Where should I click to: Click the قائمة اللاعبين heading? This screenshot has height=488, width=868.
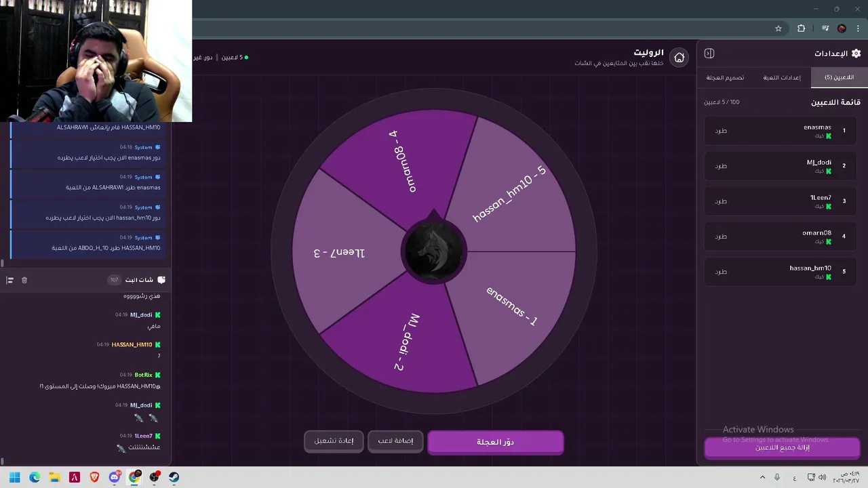click(x=835, y=102)
